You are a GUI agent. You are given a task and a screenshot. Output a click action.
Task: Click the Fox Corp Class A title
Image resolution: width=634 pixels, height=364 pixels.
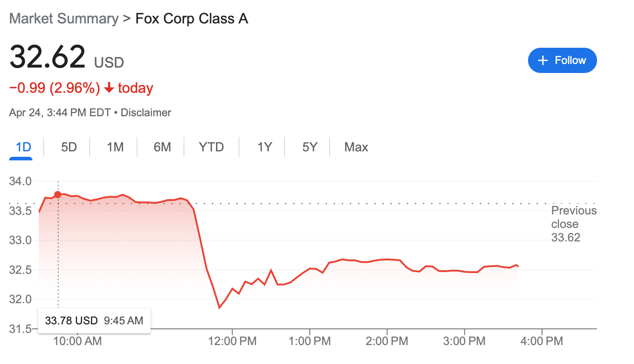point(192,18)
